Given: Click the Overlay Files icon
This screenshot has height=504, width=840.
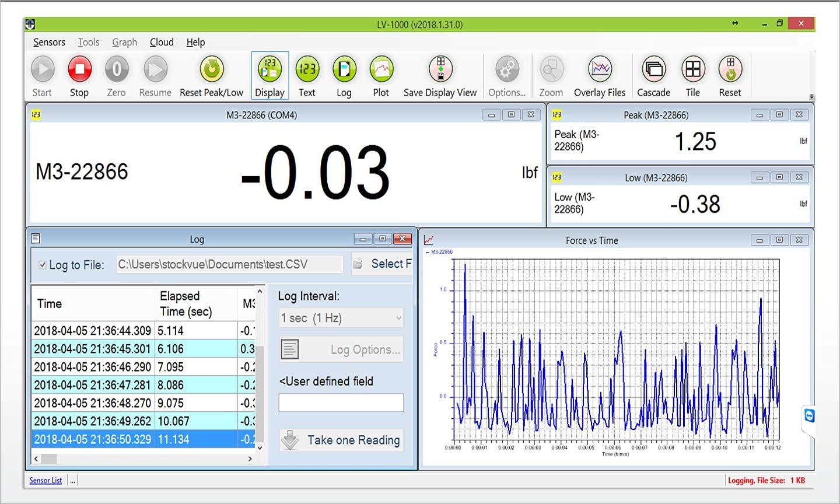Looking at the screenshot, I should point(600,70).
